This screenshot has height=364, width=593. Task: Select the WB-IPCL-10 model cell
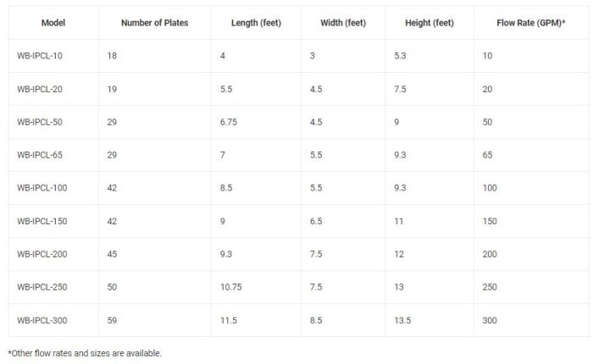(40, 56)
